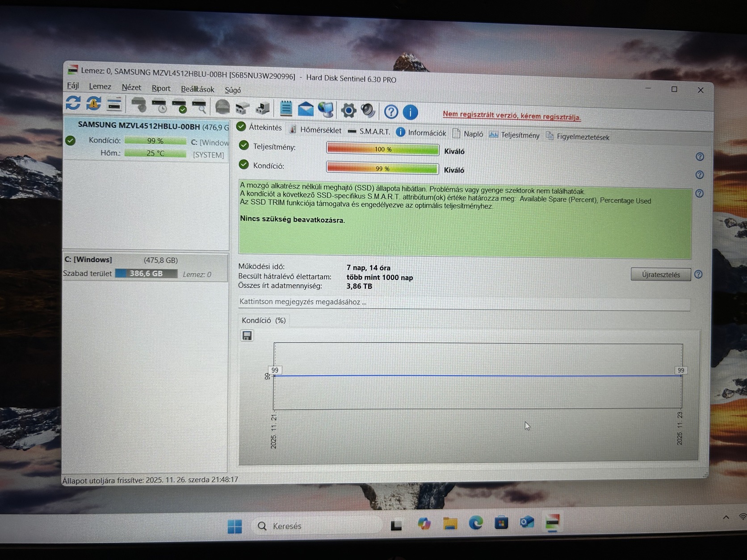Click the gray dome-shaped toolbar icon
The width and height of the screenshot is (747, 560).
pyautogui.click(x=222, y=107)
